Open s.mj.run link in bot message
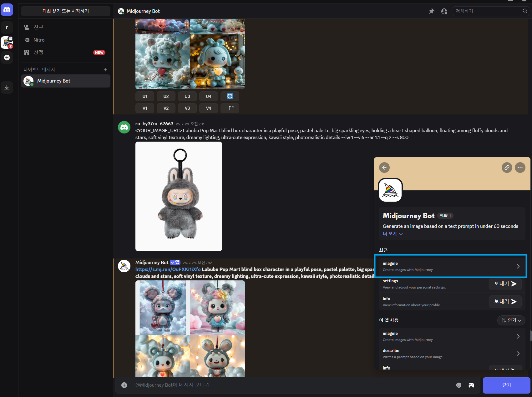This screenshot has width=532, height=397. 168,269
